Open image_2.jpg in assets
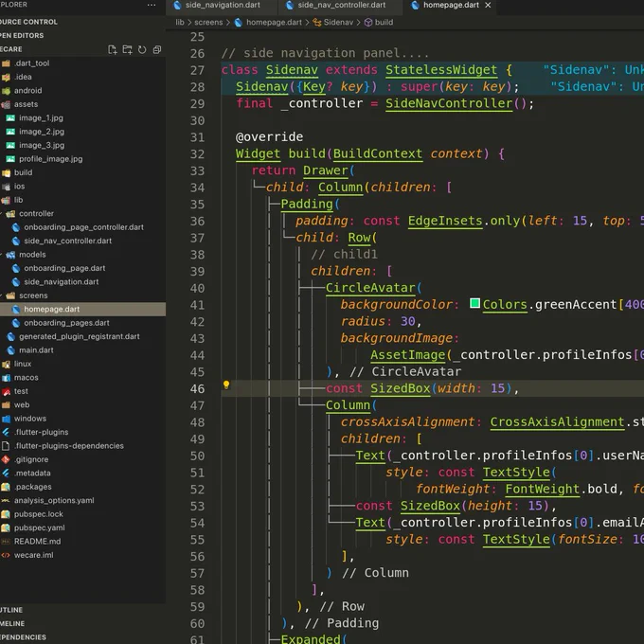Screen dimensions: 644x644 82,132
